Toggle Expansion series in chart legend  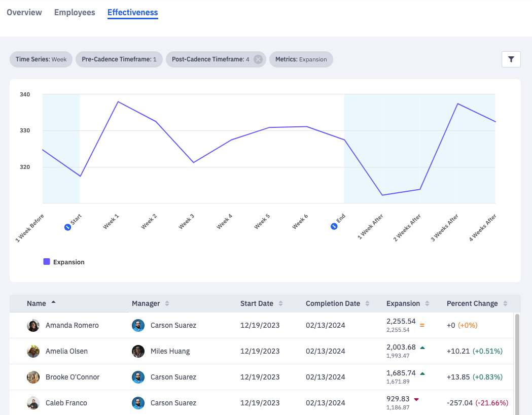click(x=64, y=262)
